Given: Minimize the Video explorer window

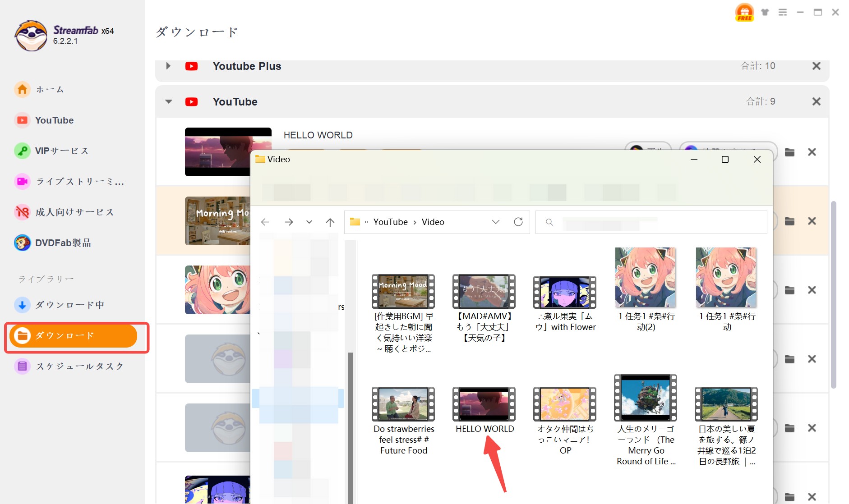Looking at the screenshot, I should click(x=694, y=160).
